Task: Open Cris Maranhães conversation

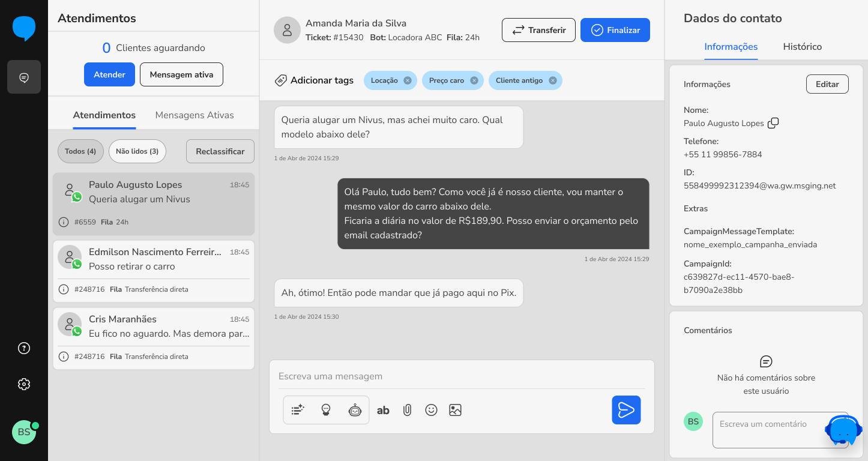Action: pos(154,339)
